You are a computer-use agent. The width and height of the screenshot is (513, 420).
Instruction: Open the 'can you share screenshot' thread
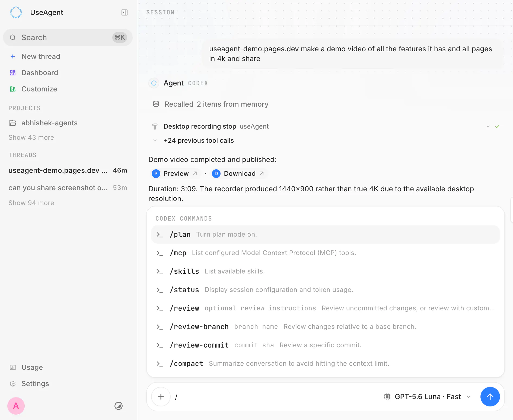point(68,188)
